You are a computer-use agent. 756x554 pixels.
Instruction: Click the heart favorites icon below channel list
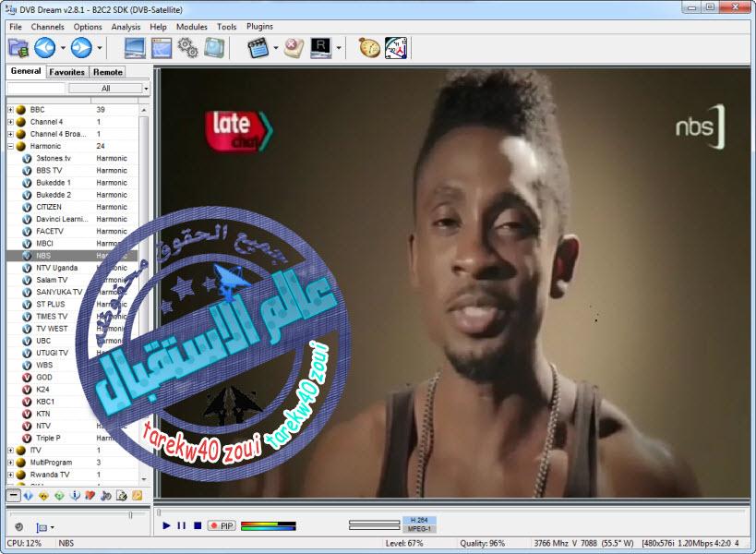(90, 496)
